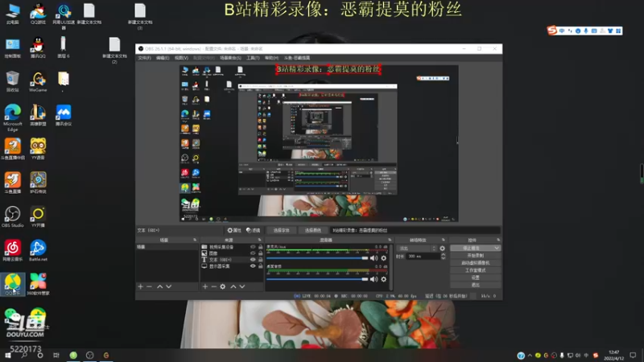644x362 pixels.
Task: Move source down with the arrow in Sources panel
Action: (242, 286)
